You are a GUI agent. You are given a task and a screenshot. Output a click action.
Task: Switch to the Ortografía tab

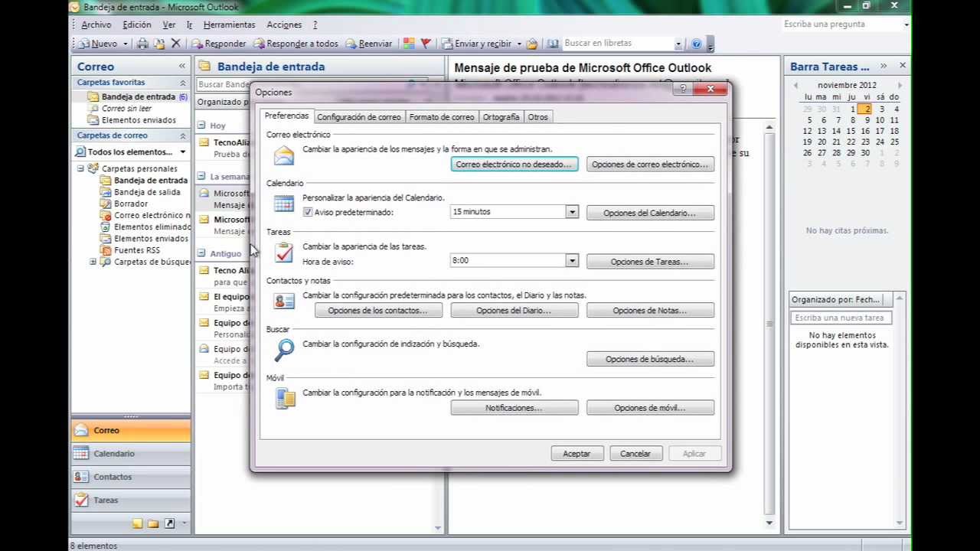pyautogui.click(x=501, y=117)
